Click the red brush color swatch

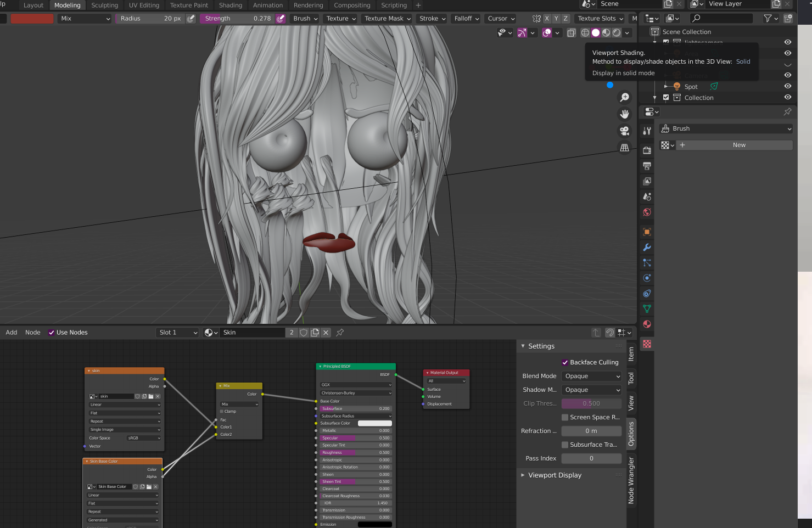32,19
